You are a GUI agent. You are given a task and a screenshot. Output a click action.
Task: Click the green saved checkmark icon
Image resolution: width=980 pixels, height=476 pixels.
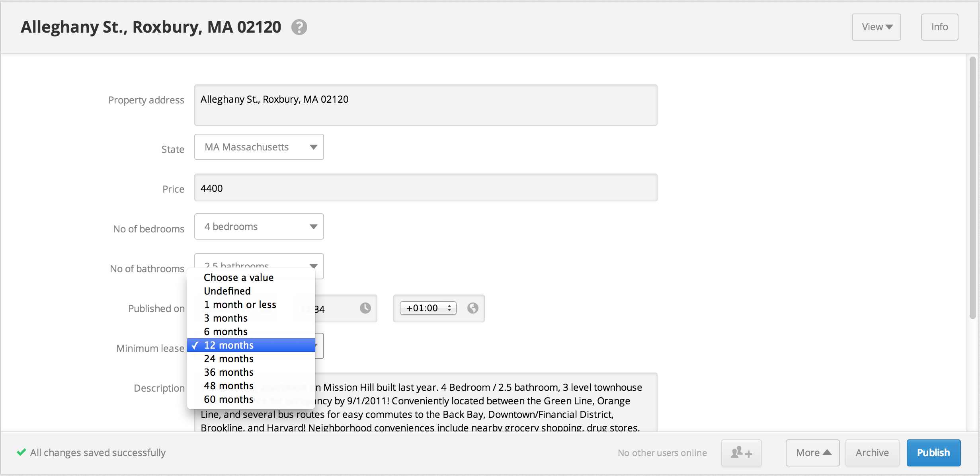[21, 452]
